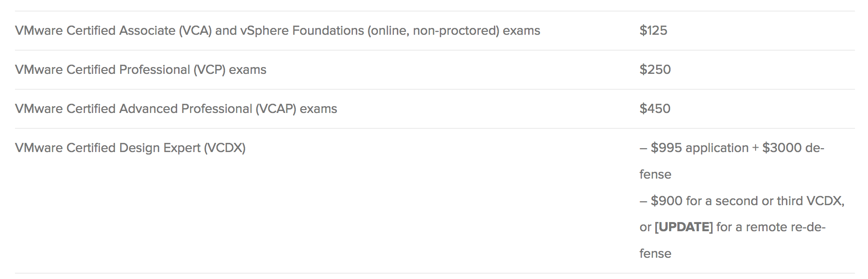Select the "VMware Certified Associate" text
The height and width of the screenshot is (279, 868).
click(x=95, y=30)
